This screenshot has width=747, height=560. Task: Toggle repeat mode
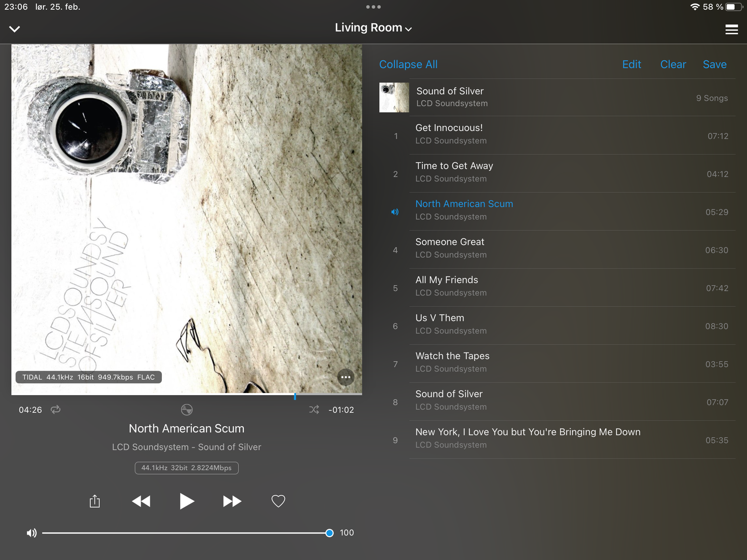pyautogui.click(x=56, y=410)
